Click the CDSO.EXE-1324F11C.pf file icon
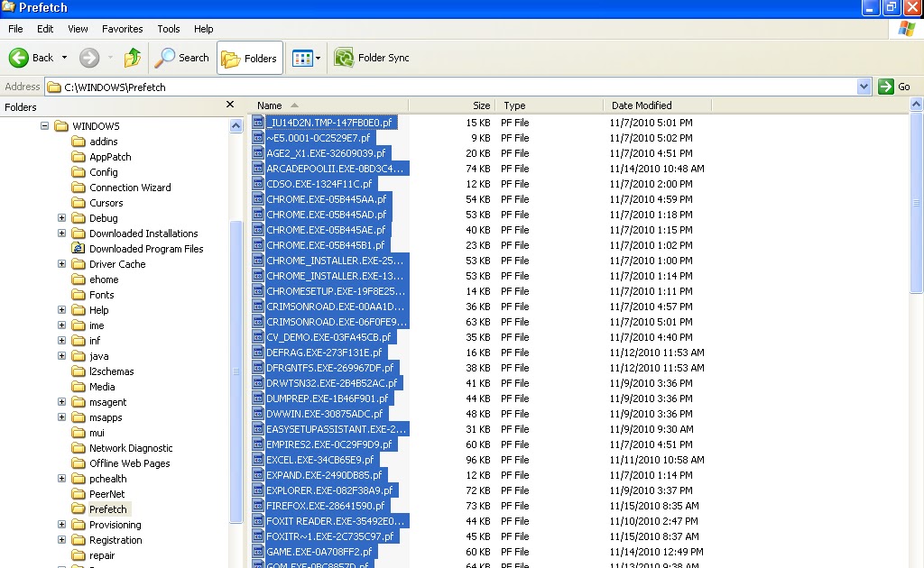Viewport: 924px width, 568px height. (257, 184)
